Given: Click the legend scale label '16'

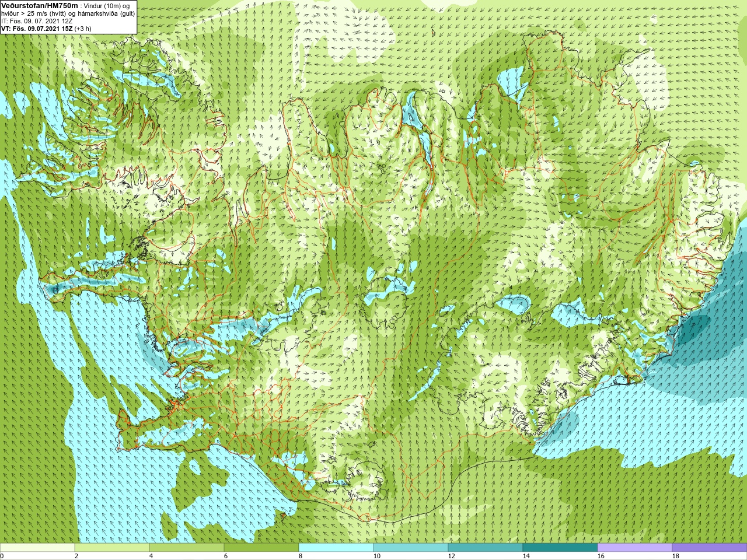Looking at the screenshot, I should [601, 556].
